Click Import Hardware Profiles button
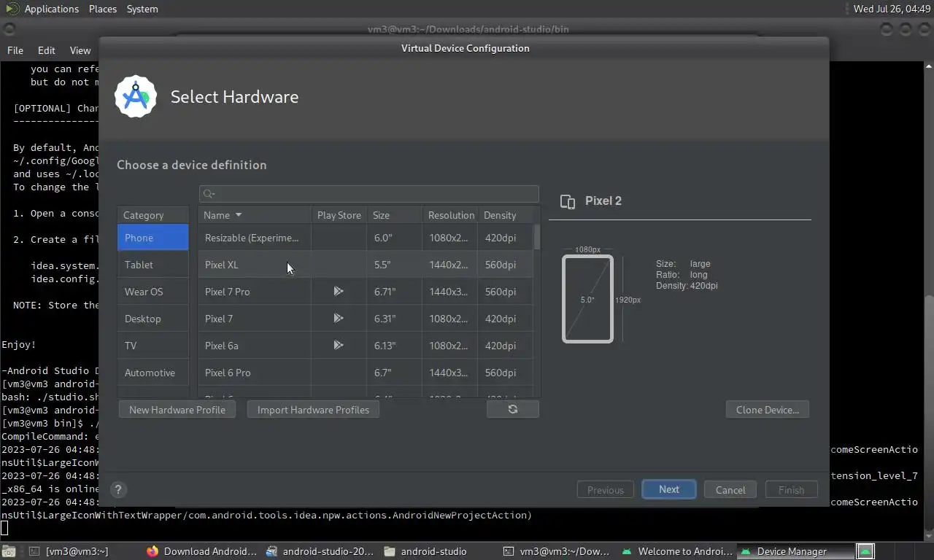 point(313,409)
